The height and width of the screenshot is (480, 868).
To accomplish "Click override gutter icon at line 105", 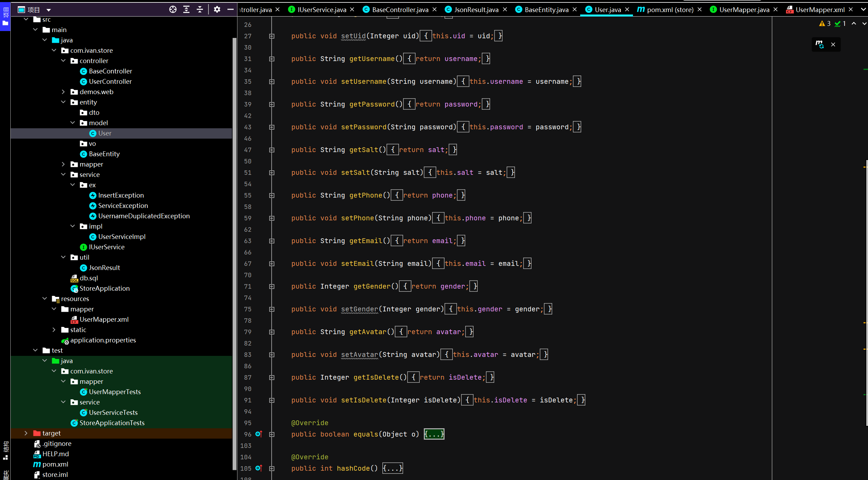I will (x=259, y=468).
